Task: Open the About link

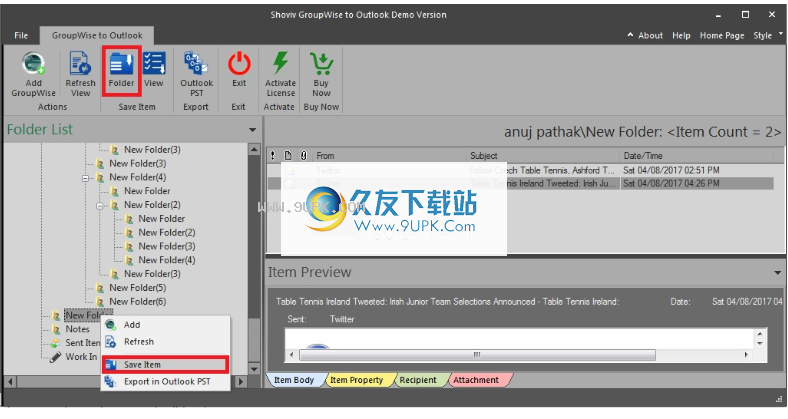Action: tap(650, 36)
